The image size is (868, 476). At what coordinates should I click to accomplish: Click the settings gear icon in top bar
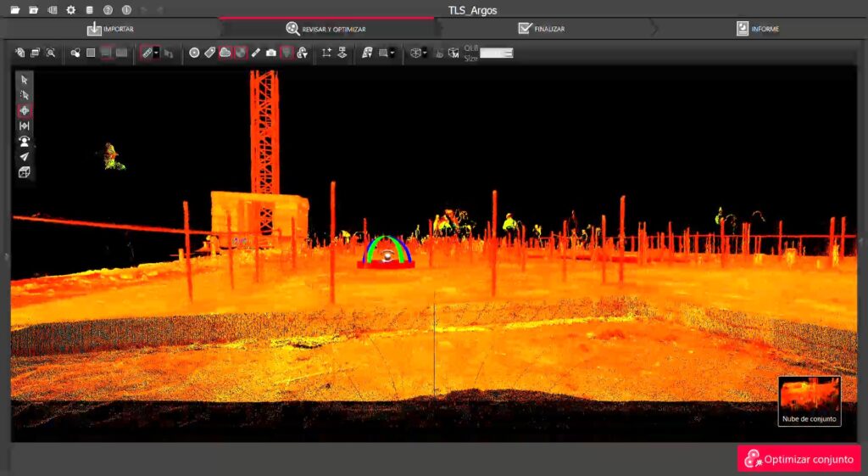coord(70,10)
